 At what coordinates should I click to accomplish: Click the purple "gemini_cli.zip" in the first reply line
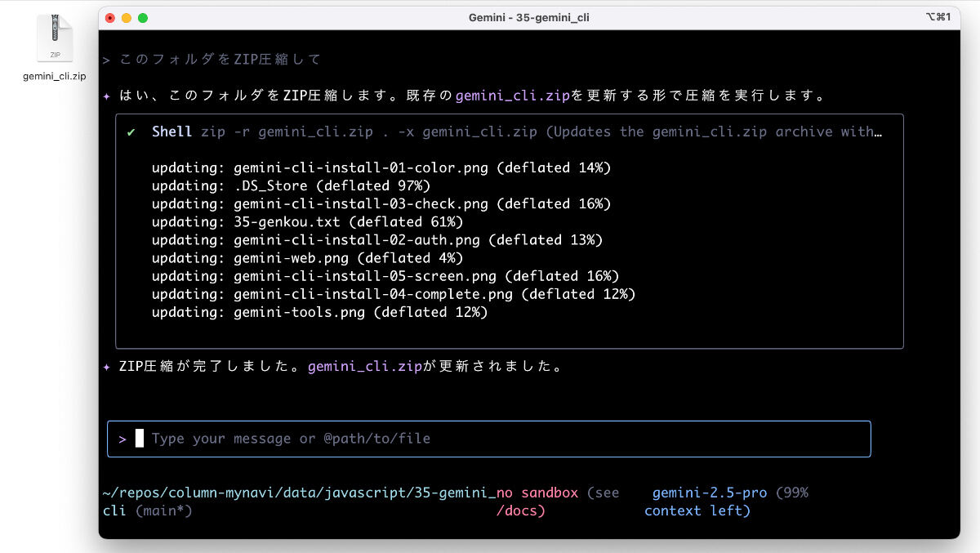(x=512, y=96)
